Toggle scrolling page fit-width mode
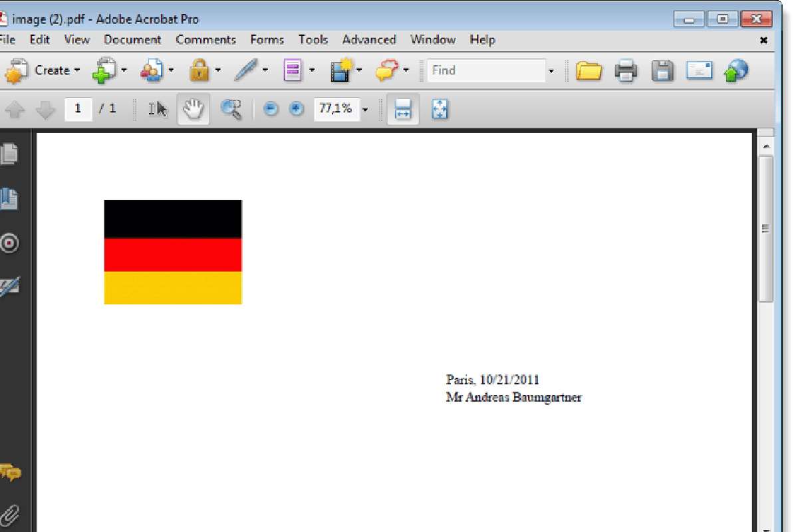This screenshot has width=798, height=532. pos(403,109)
